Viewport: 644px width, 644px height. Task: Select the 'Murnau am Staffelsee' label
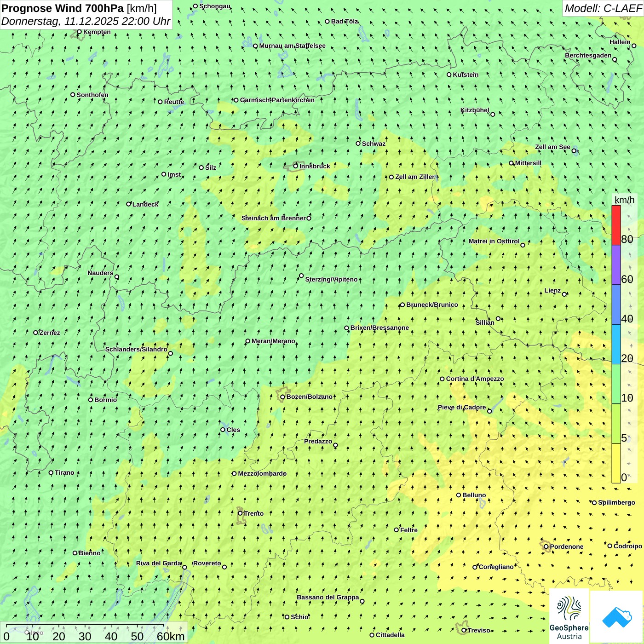(293, 46)
